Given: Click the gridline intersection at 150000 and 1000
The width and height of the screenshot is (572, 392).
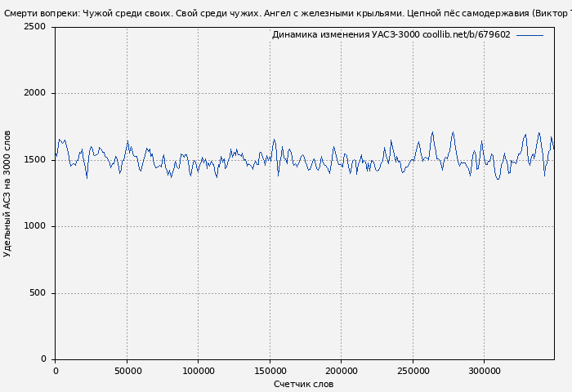Looking at the screenshot, I should pos(270,226).
